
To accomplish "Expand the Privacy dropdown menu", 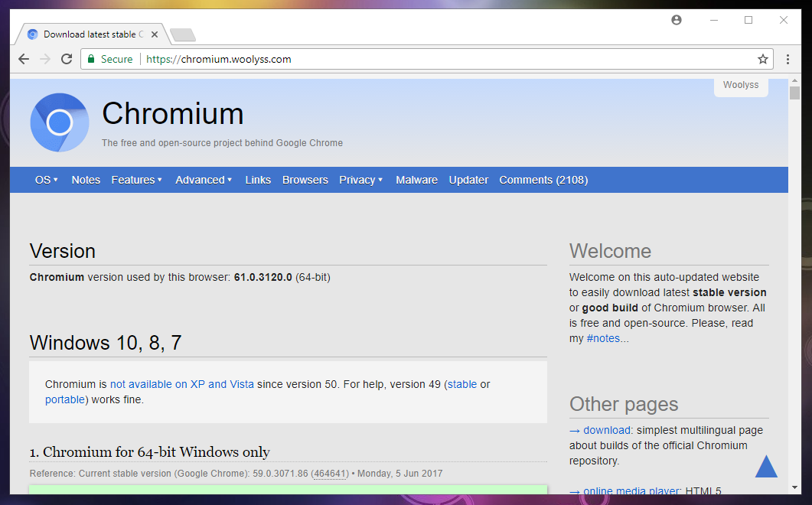I will 361,180.
